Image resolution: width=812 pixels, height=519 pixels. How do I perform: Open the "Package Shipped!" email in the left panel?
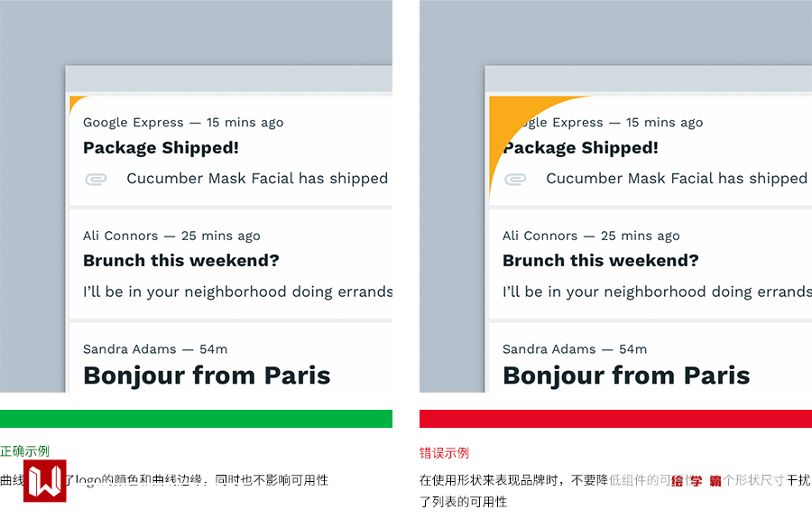pos(161,148)
